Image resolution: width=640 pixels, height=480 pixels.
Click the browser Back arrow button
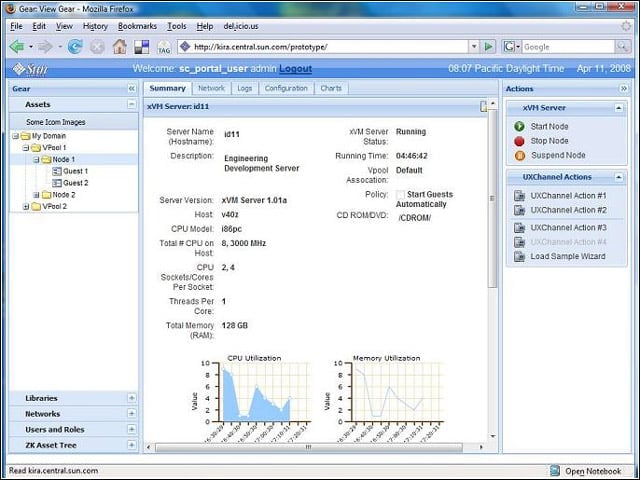pos(17,47)
